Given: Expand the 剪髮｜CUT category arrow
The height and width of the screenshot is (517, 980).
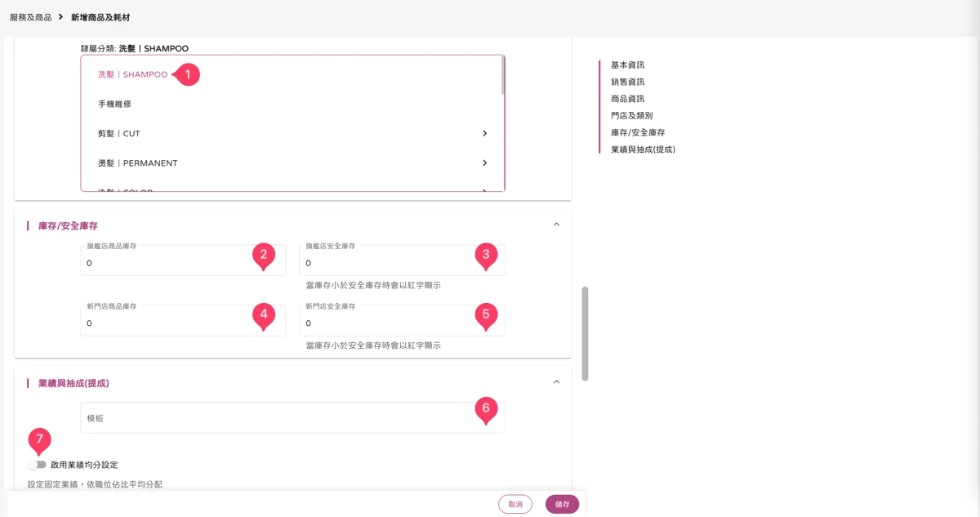Looking at the screenshot, I should coord(484,133).
